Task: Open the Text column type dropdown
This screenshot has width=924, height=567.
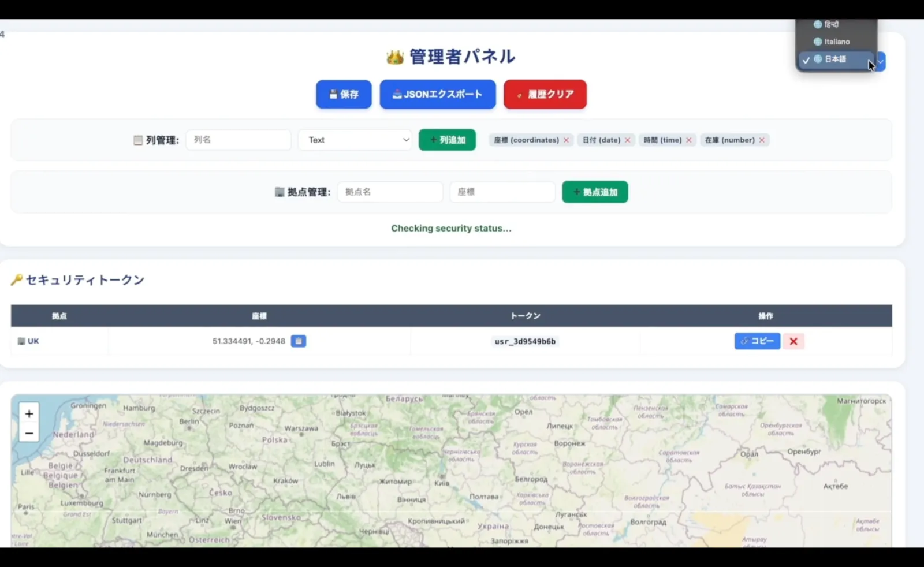Action: (355, 140)
